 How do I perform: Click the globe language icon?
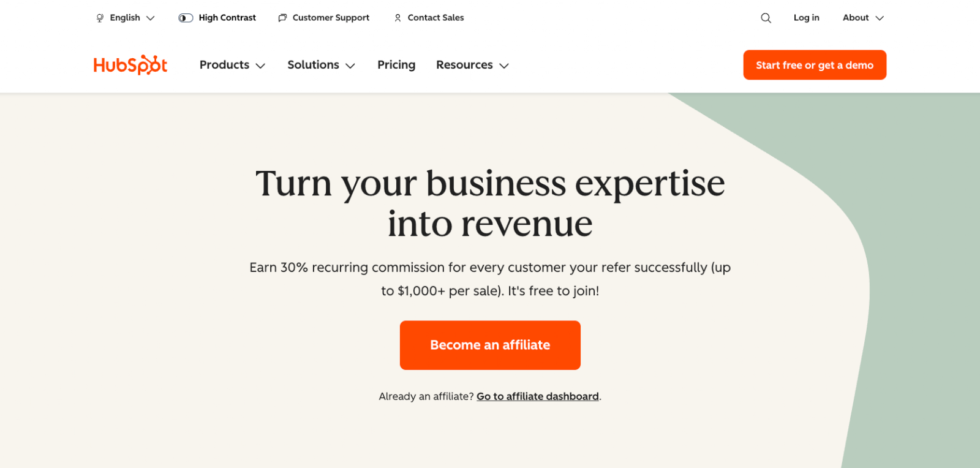tap(99, 18)
